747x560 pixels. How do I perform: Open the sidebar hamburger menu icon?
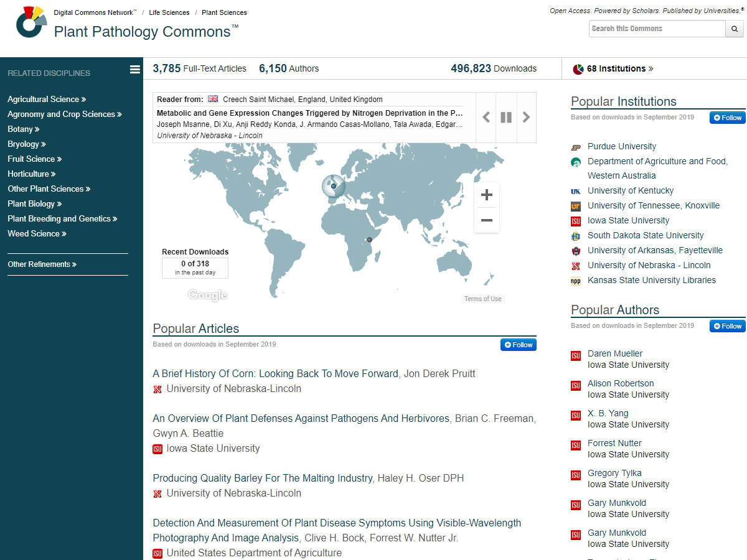[135, 70]
